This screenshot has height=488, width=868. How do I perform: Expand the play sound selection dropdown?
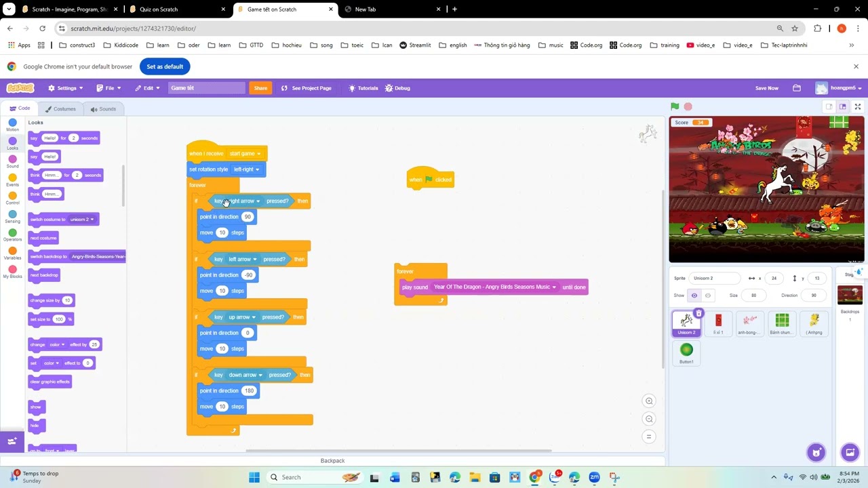click(x=495, y=287)
